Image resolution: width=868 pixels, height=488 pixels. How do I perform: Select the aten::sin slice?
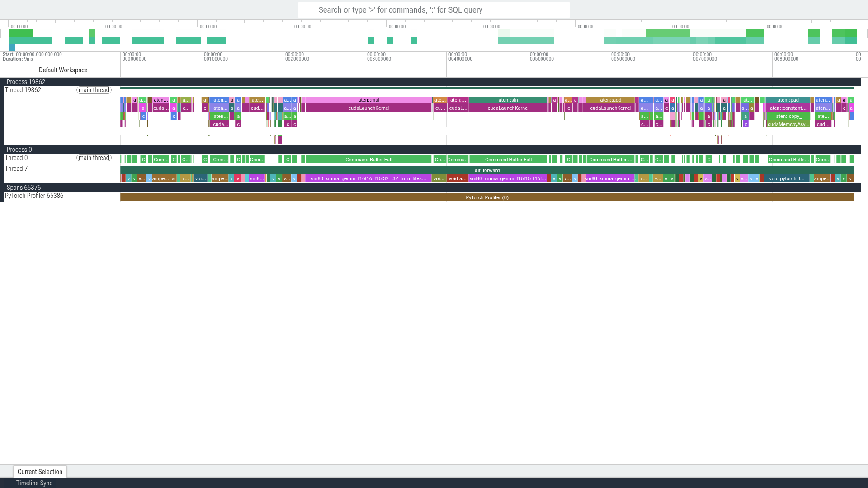(x=508, y=100)
